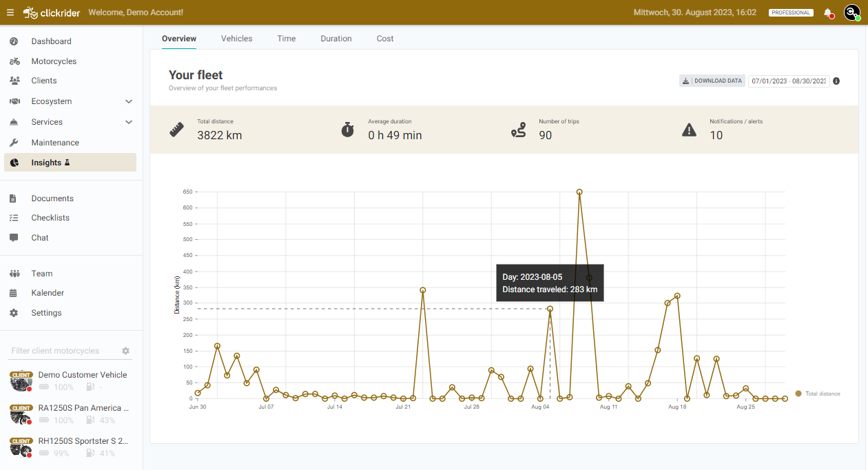Click the Ecosystem handshake icon

(14, 101)
